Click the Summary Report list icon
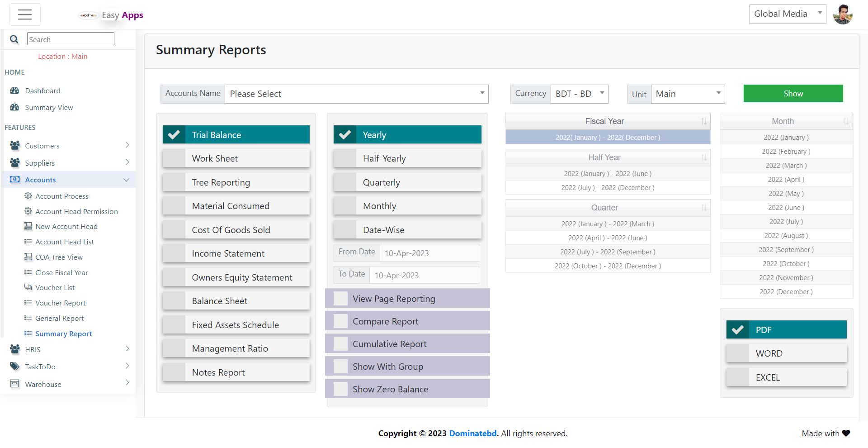The height and width of the screenshot is (448, 868). (x=28, y=334)
